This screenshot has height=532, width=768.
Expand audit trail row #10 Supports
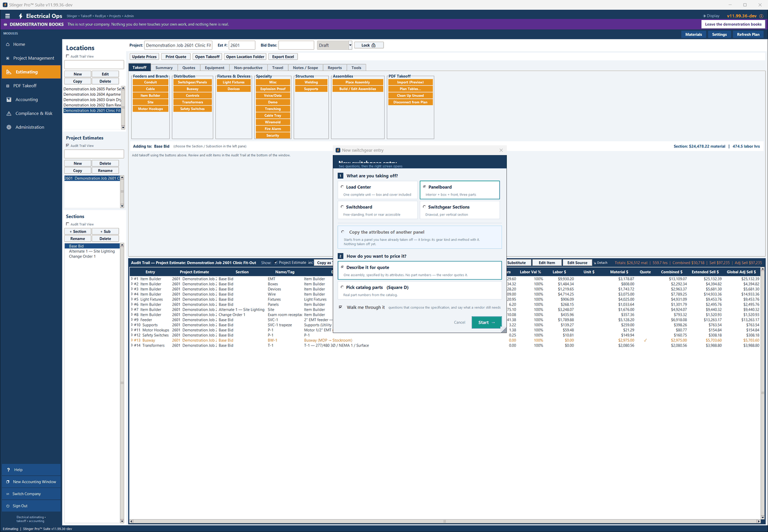tap(132, 325)
